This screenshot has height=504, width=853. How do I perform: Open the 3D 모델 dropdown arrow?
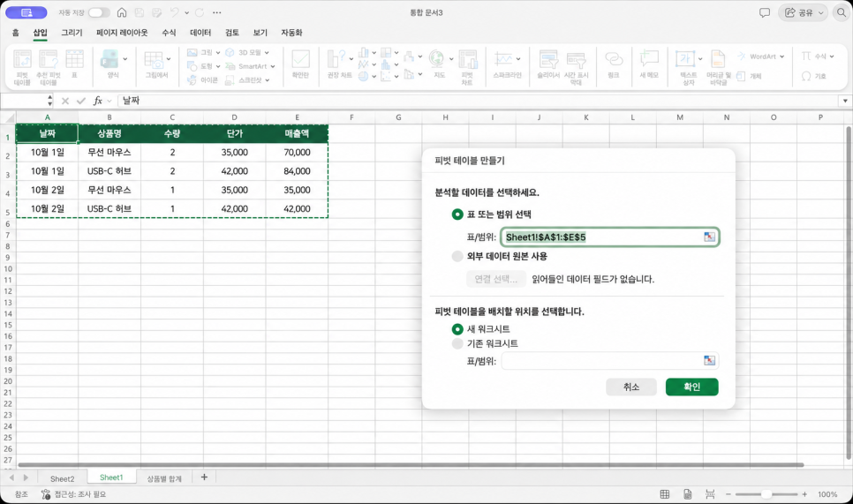click(267, 53)
